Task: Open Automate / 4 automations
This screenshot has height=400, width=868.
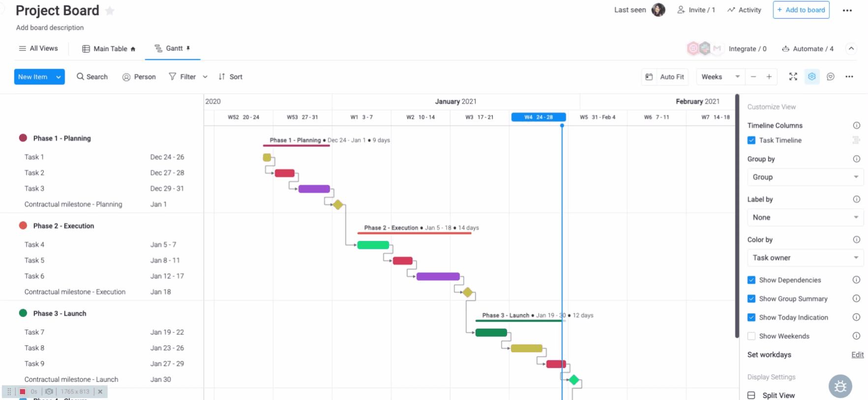Action: point(808,49)
